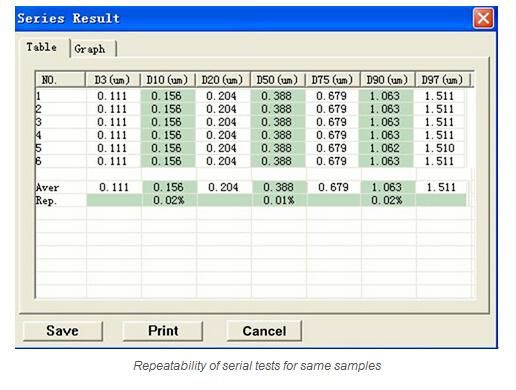Screen dimensions: 516x390
Task: Click row 3 D50 value 0.388
Action: tap(277, 122)
